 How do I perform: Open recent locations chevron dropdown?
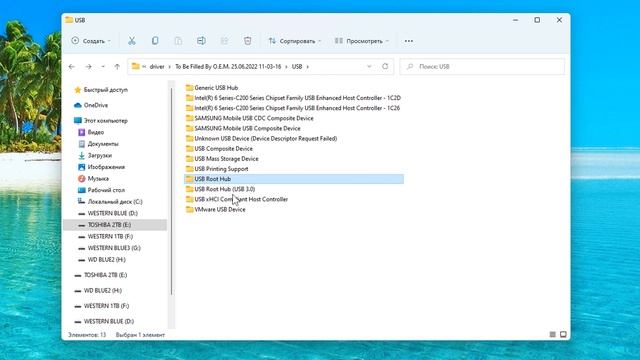pos(103,67)
